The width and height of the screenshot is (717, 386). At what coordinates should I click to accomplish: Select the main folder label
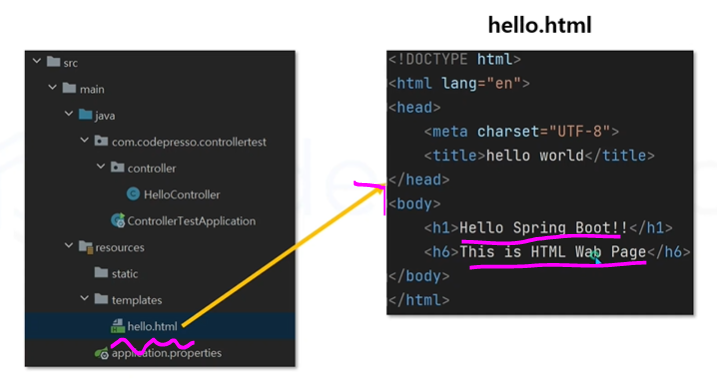click(x=92, y=89)
